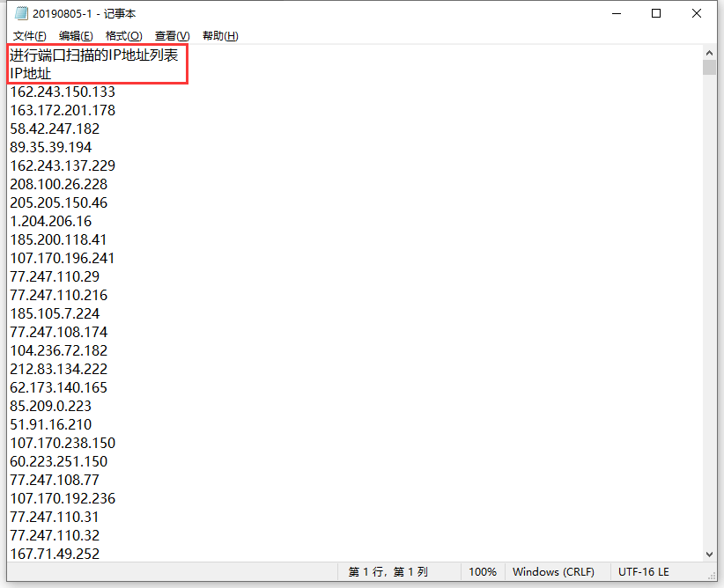The height and width of the screenshot is (588, 724).
Task: Click the 100% zoom level in status bar
Action: pos(482,572)
